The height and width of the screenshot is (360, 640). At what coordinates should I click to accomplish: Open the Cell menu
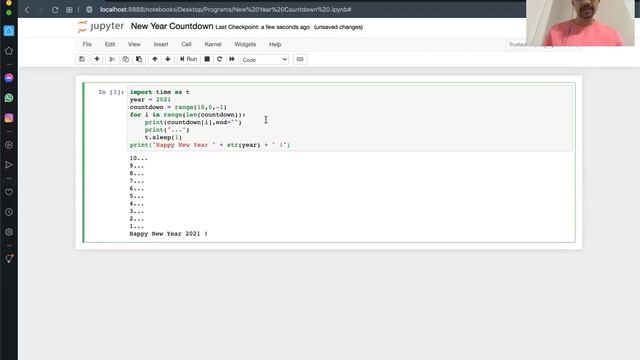click(x=187, y=44)
